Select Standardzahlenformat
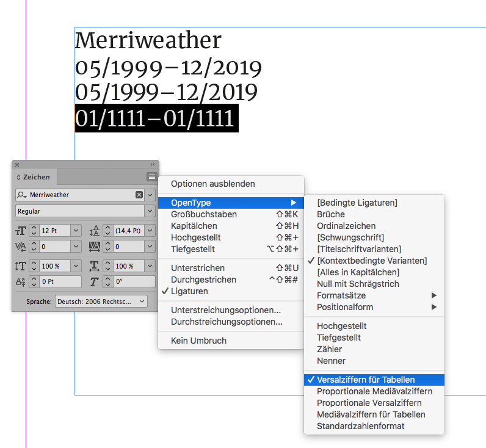Image resolution: width=486 pixels, height=448 pixels. pos(374,426)
